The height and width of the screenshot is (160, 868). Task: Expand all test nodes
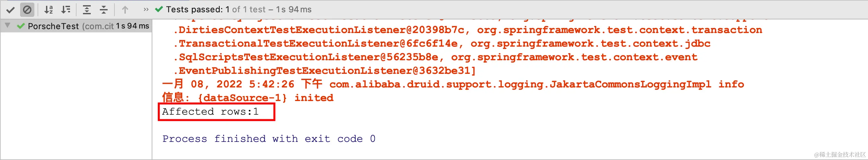87,10
